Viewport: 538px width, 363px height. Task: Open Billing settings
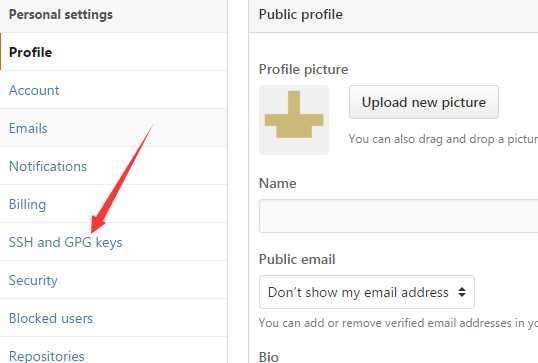pyautogui.click(x=113, y=204)
